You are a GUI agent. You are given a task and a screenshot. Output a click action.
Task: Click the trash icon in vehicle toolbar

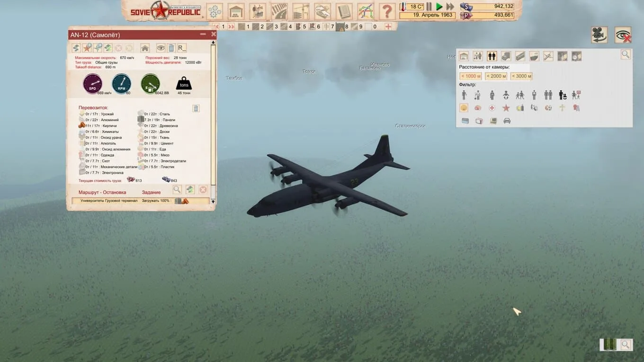pos(171,48)
